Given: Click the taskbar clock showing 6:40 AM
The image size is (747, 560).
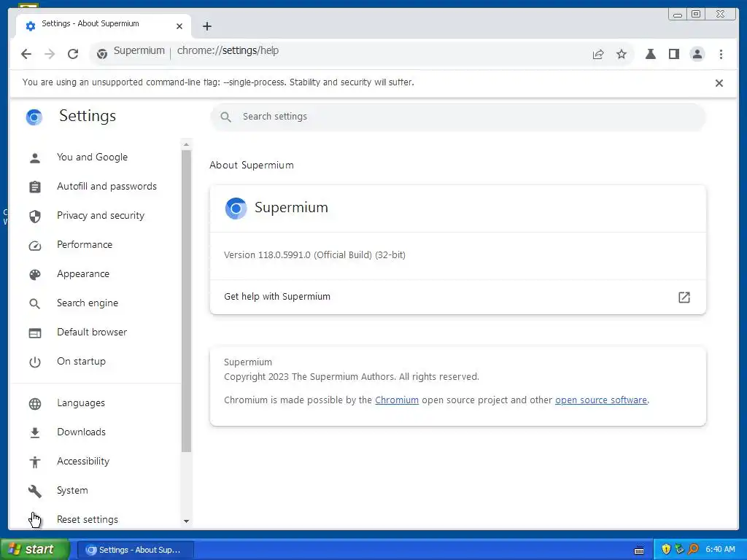Looking at the screenshot, I should [x=720, y=550].
